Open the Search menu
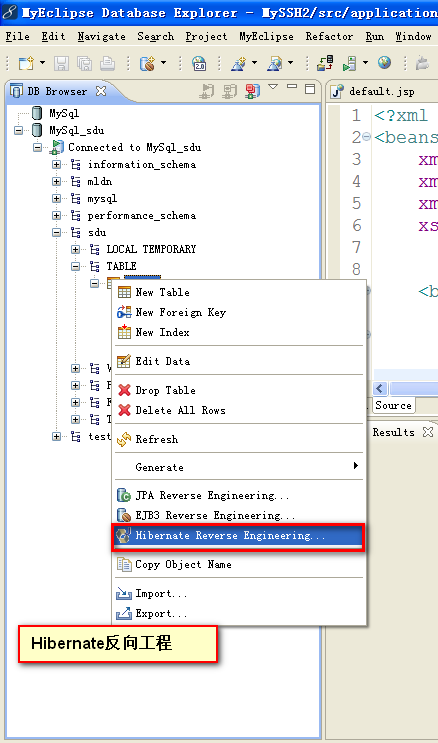 [x=155, y=36]
